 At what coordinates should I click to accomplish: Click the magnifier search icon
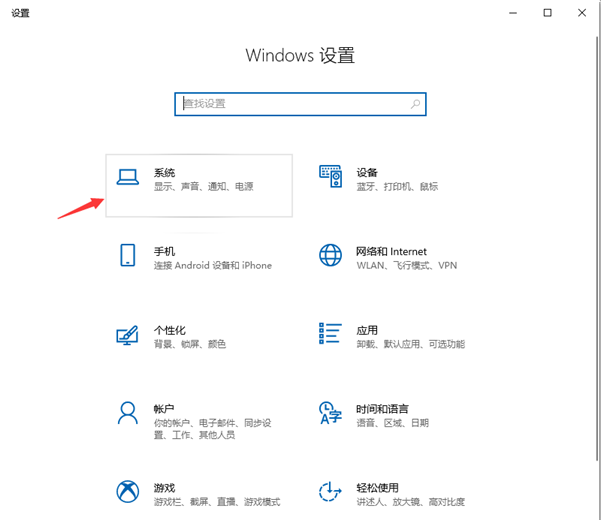click(415, 104)
